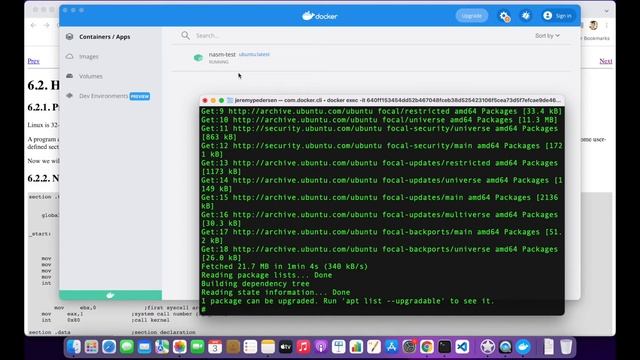Open Notes from the Dock

point(268,347)
